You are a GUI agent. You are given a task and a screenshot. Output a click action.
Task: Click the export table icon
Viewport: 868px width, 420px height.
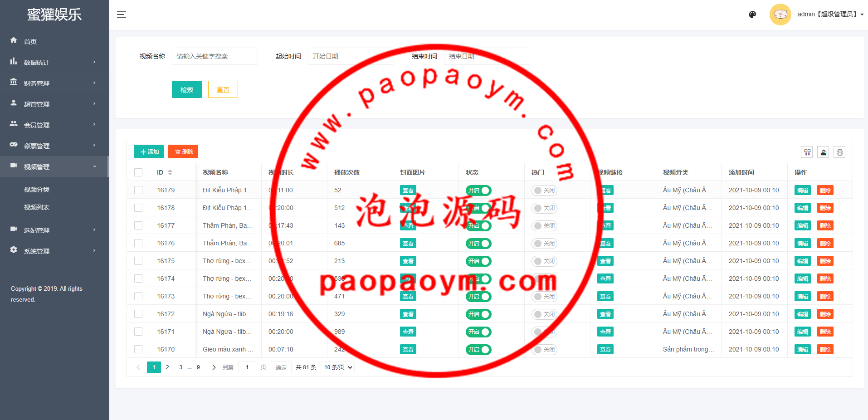(824, 152)
